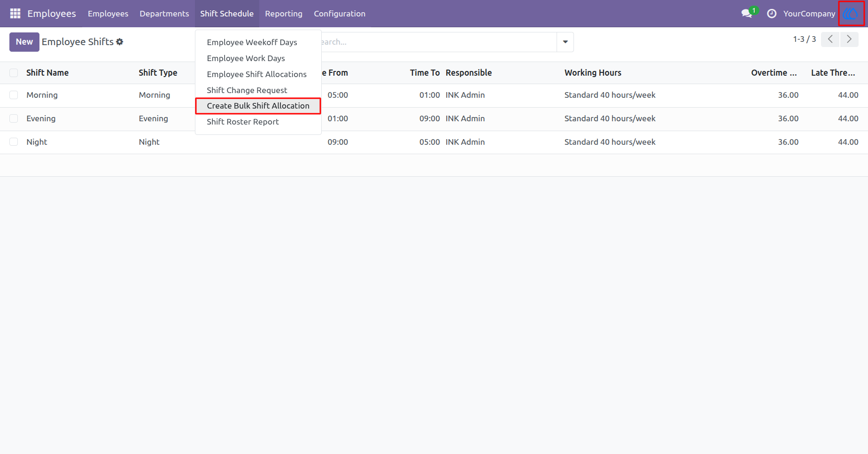Go to previous page arrow
The width and height of the screenshot is (868, 454).
click(830, 39)
